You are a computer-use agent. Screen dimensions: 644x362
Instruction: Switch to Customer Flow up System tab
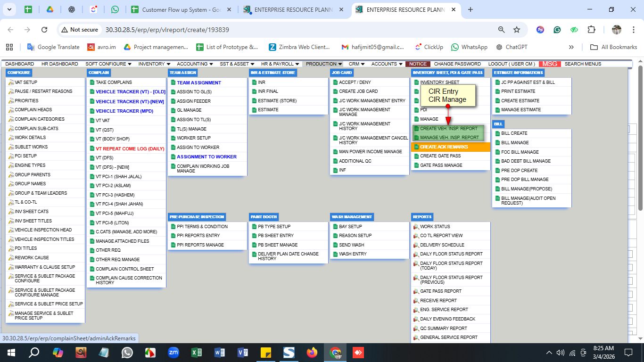tap(182, 9)
